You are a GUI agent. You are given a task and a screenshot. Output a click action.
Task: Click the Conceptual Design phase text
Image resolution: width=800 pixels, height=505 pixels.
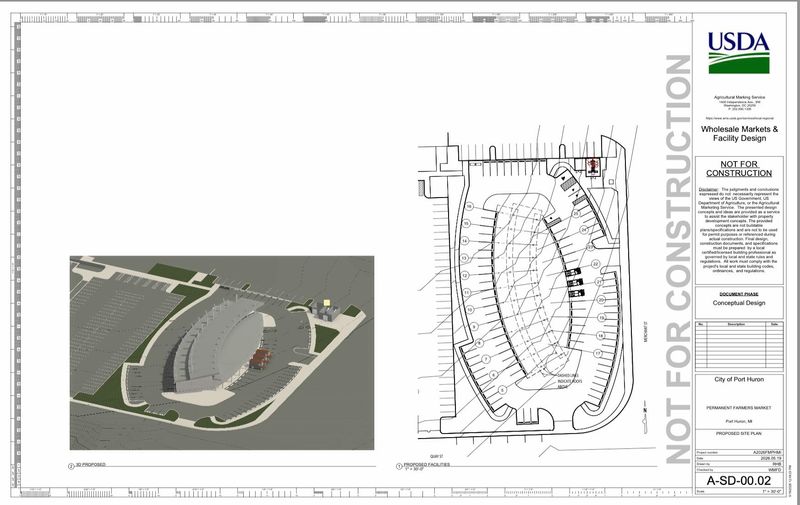pos(739,303)
